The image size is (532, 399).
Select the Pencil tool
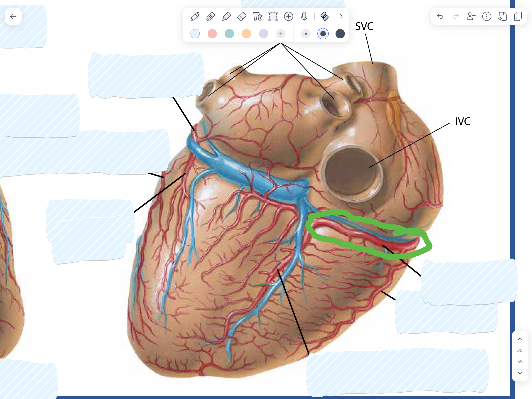tap(211, 16)
